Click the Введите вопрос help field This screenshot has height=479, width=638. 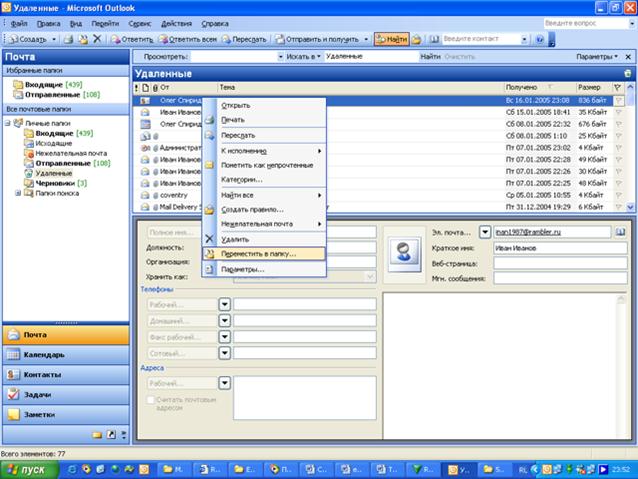click(x=586, y=23)
